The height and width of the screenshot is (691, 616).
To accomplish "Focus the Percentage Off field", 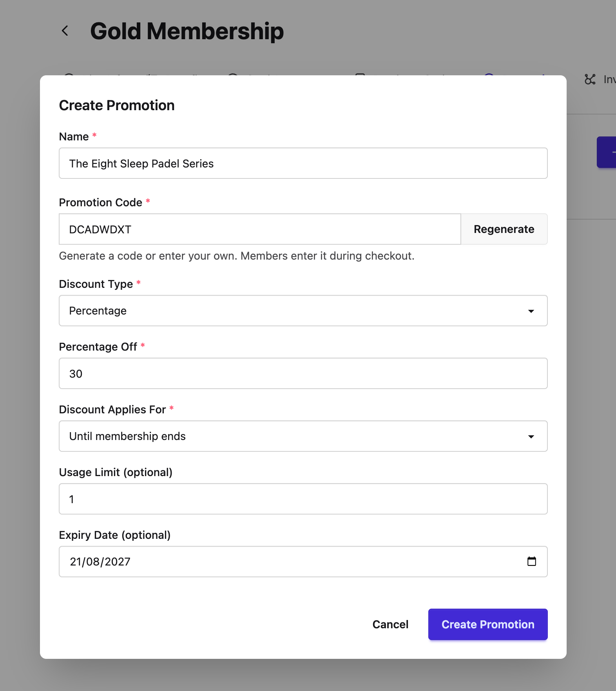I will point(303,373).
